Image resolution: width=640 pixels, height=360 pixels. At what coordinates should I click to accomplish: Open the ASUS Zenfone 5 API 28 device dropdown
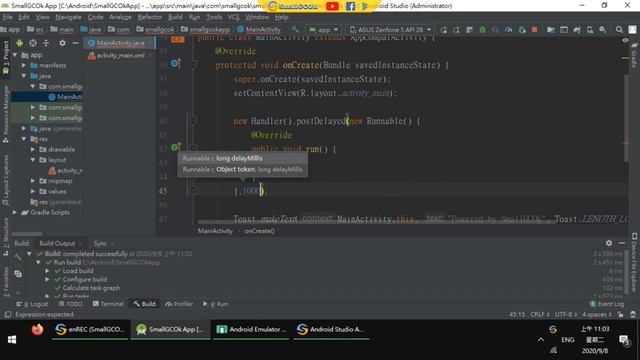coord(390,30)
